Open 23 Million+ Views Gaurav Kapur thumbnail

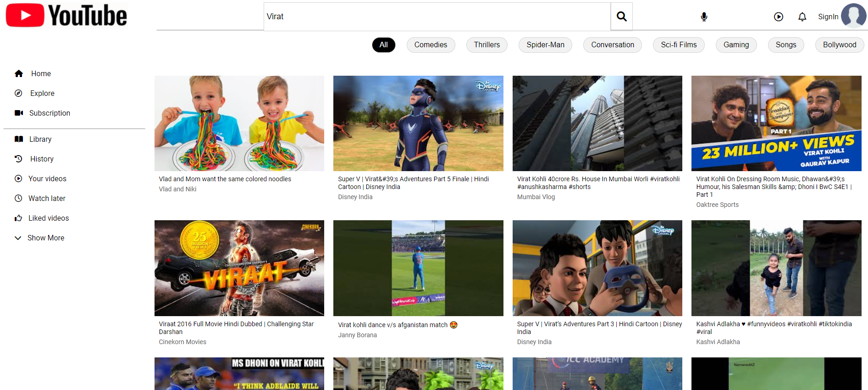pos(776,123)
